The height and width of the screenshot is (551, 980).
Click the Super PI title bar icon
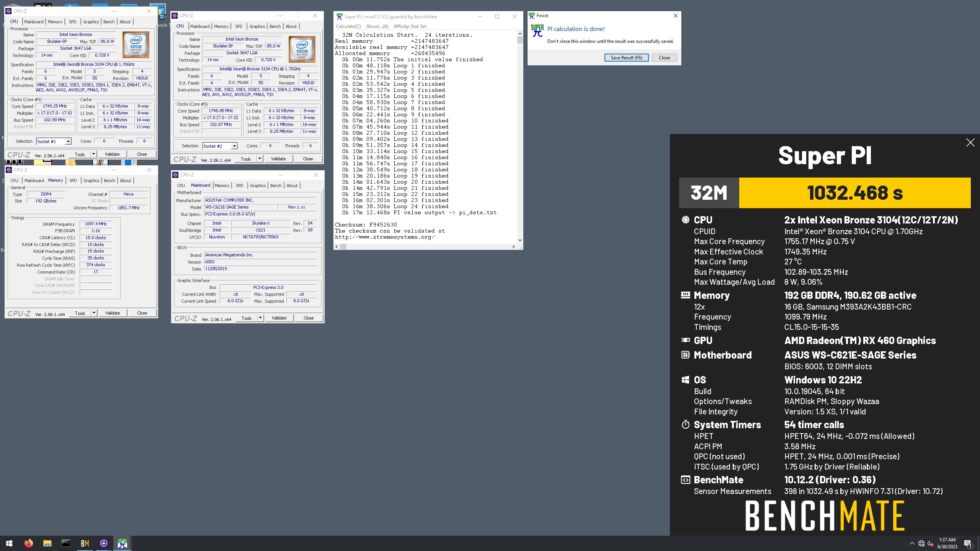click(339, 16)
